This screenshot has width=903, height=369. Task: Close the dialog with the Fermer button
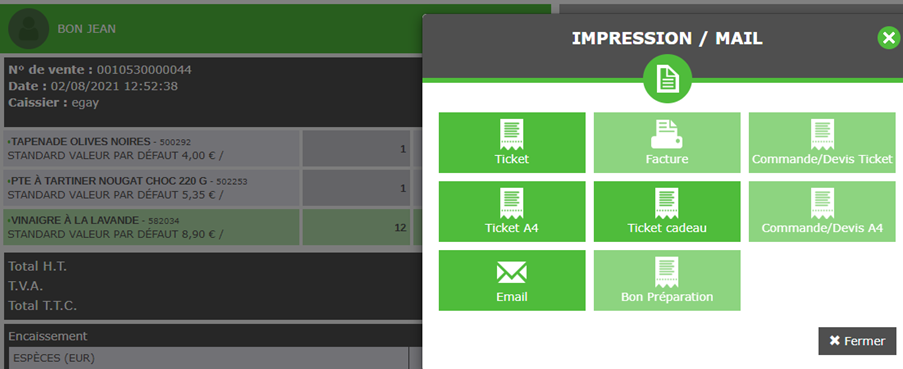(x=857, y=341)
